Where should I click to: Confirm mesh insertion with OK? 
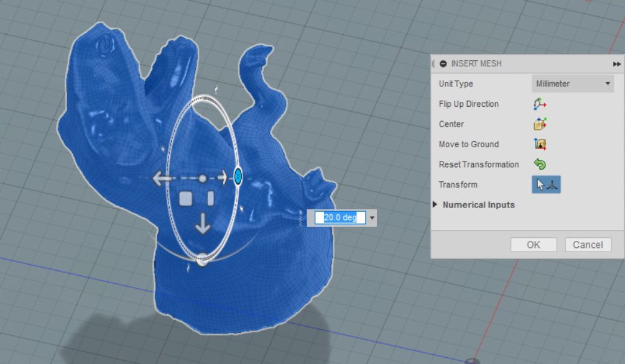[x=533, y=244]
